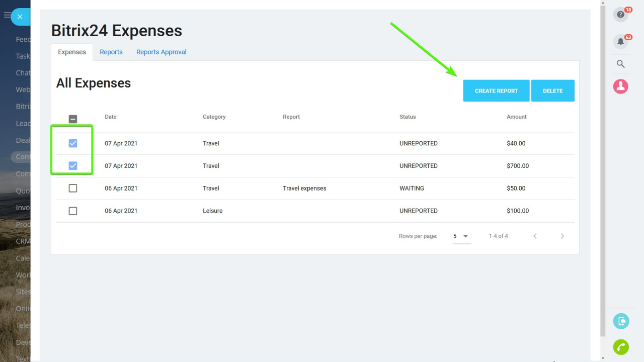Click the Amount column header

point(517,117)
